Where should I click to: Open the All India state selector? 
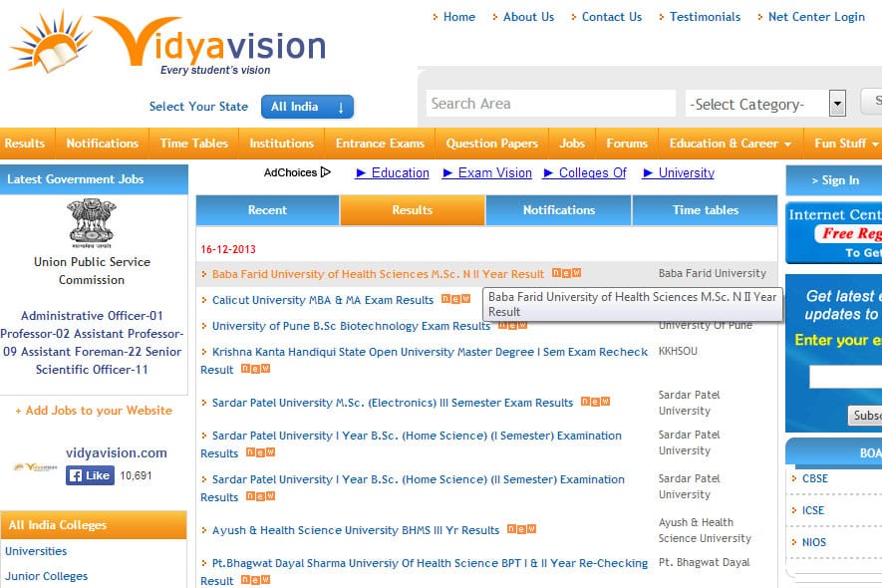tap(307, 107)
